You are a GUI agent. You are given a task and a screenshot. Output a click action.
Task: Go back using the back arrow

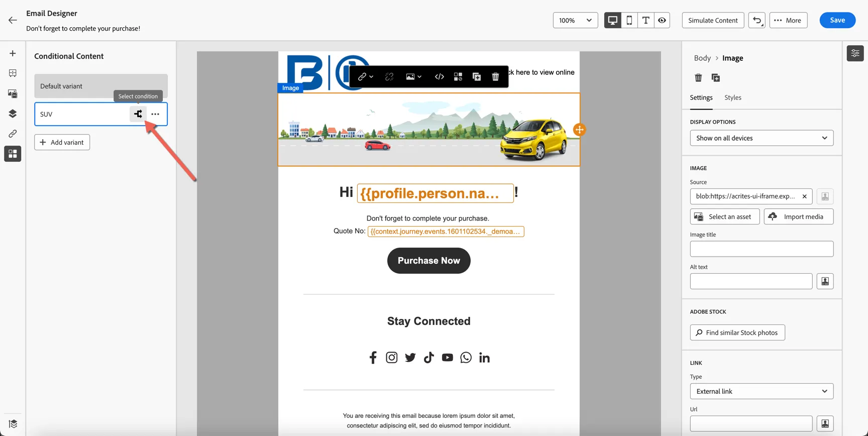[x=13, y=20]
